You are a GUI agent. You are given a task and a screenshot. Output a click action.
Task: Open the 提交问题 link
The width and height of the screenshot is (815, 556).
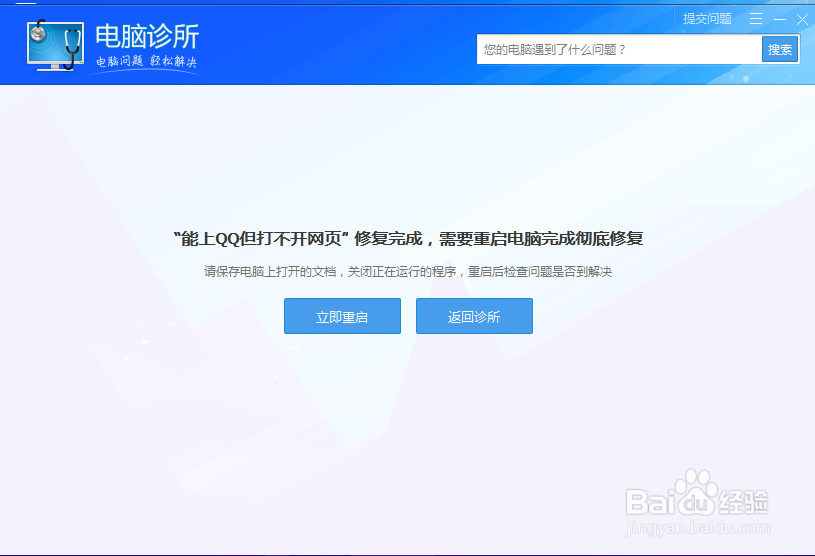pyautogui.click(x=707, y=19)
